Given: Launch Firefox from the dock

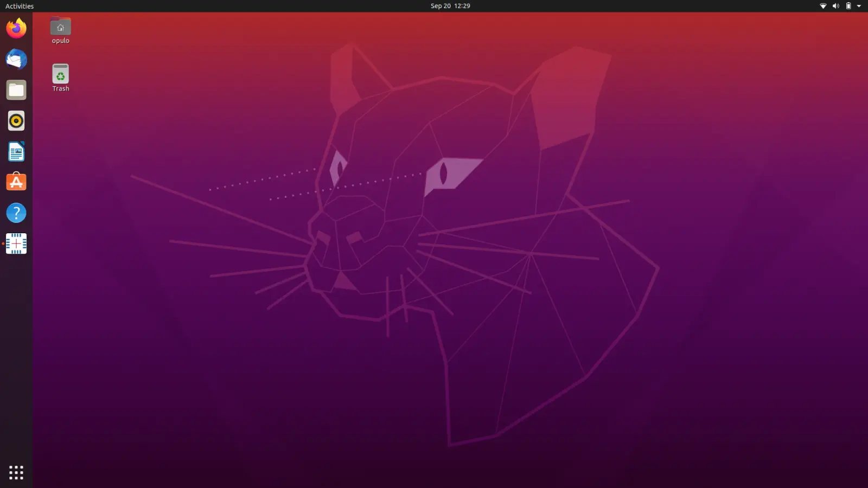Looking at the screenshot, I should tap(16, 28).
